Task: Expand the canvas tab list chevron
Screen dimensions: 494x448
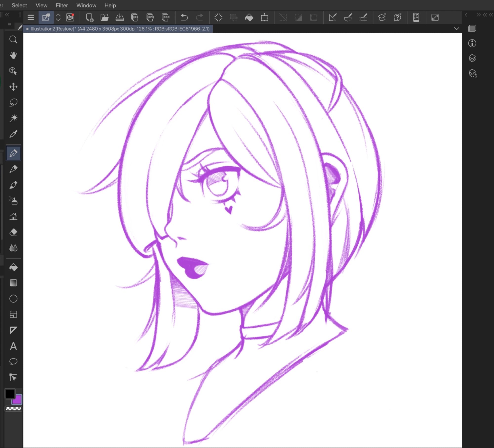Action: (x=456, y=29)
